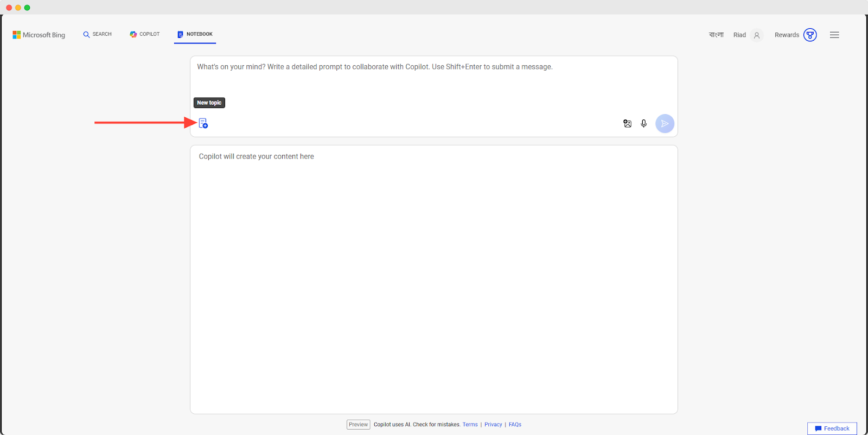This screenshot has width=868, height=435.
Task: Click the 'Copilot uses AI. Check for mistakes.' text
Action: coord(417,425)
